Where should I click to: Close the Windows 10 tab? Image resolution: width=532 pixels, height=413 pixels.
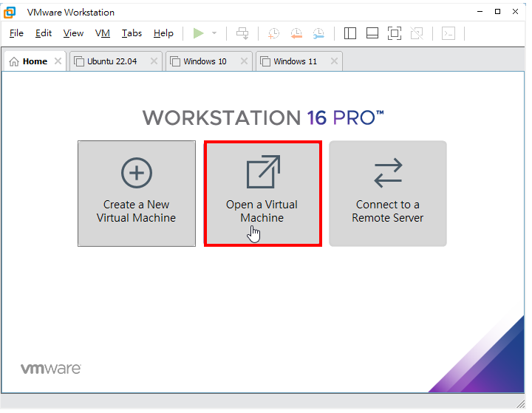pos(244,61)
